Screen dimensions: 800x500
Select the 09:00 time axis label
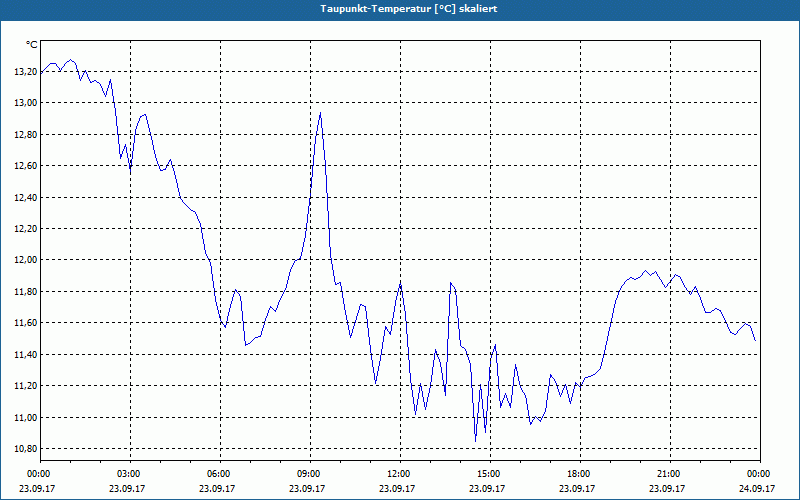pos(308,474)
